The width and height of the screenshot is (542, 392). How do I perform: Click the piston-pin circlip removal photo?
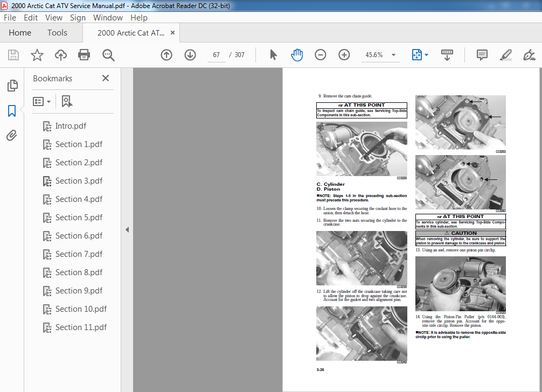[x=461, y=284]
